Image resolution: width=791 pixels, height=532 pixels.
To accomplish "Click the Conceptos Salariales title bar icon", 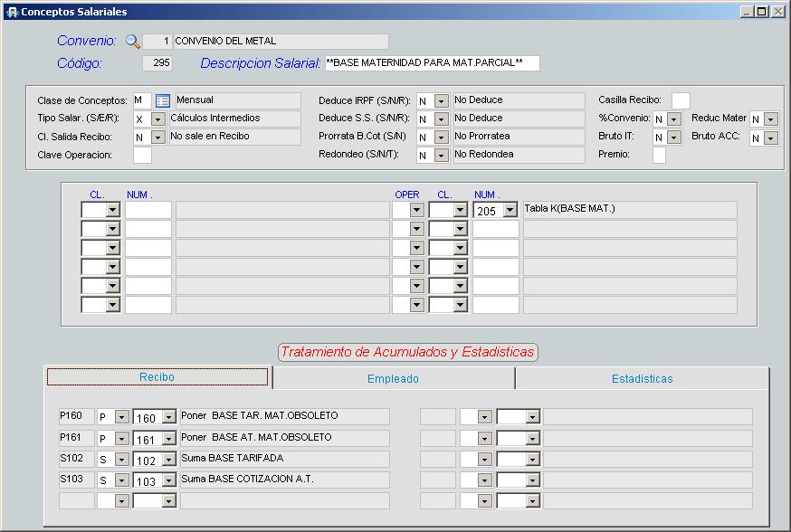I will [12, 12].
